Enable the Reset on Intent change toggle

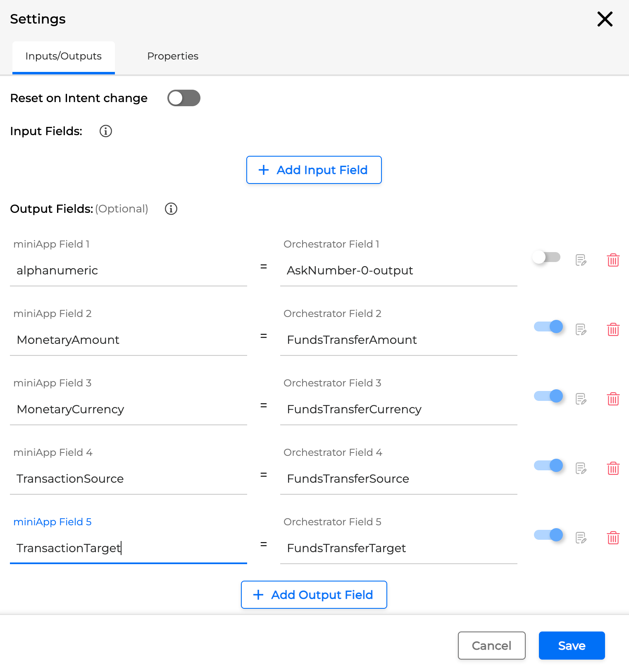coord(184,98)
